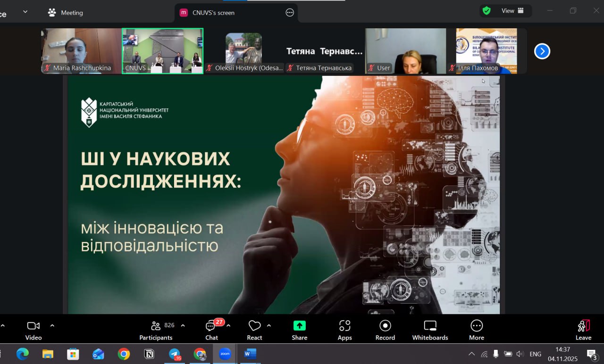Image resolution: width=604 pixels, height=364 pixels.
Task: Open the View layout button
Action: [512, 11]
